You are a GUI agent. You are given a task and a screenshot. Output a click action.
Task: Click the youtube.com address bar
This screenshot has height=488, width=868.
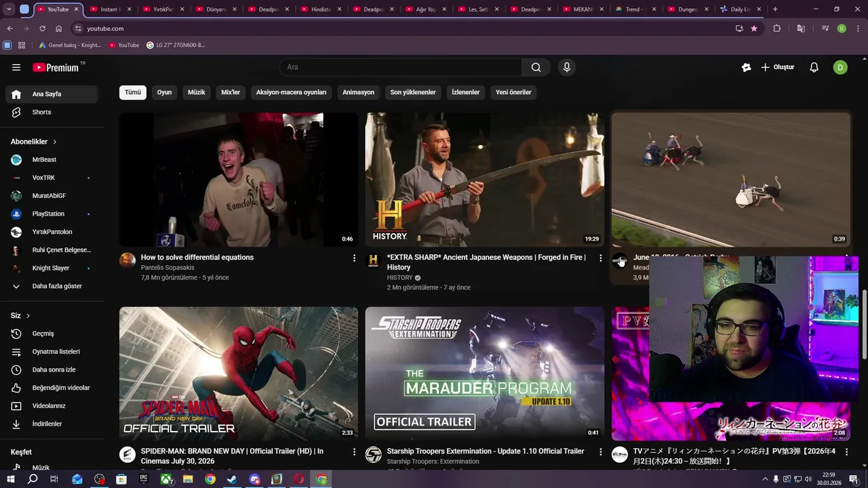point(400,28)
